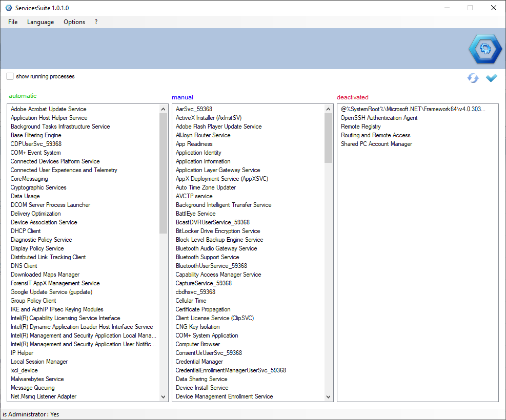Click the automatic list scroll down arrow

[164, 396]
